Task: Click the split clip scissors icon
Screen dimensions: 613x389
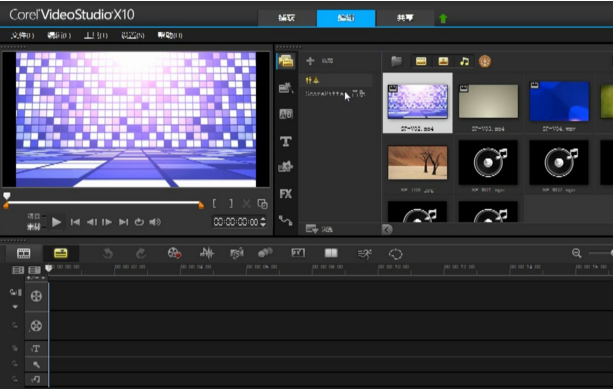Action: 246,203
